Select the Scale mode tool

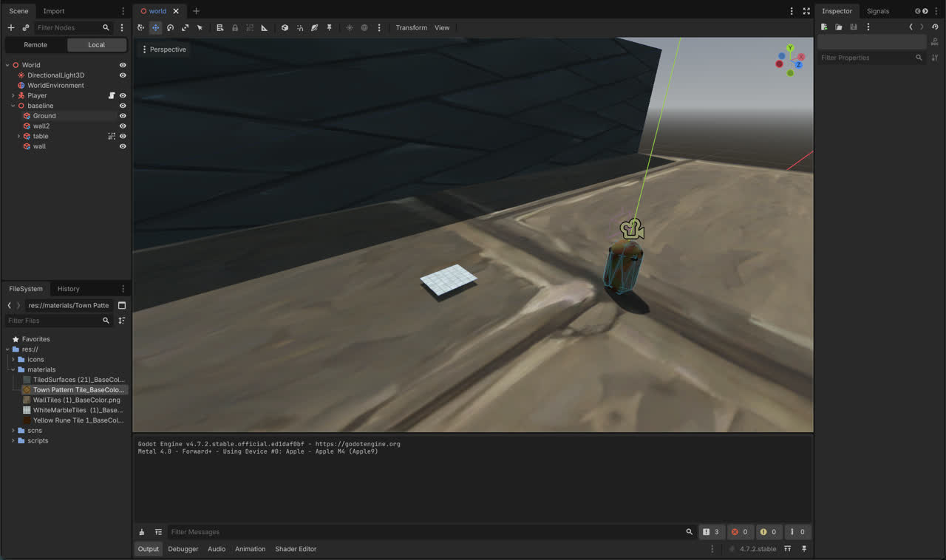[185, 27]
